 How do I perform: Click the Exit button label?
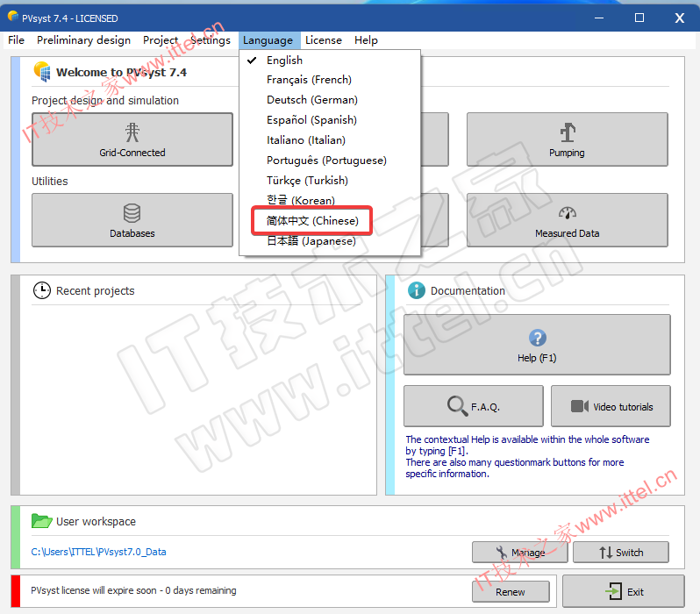[x=635, y=592]
